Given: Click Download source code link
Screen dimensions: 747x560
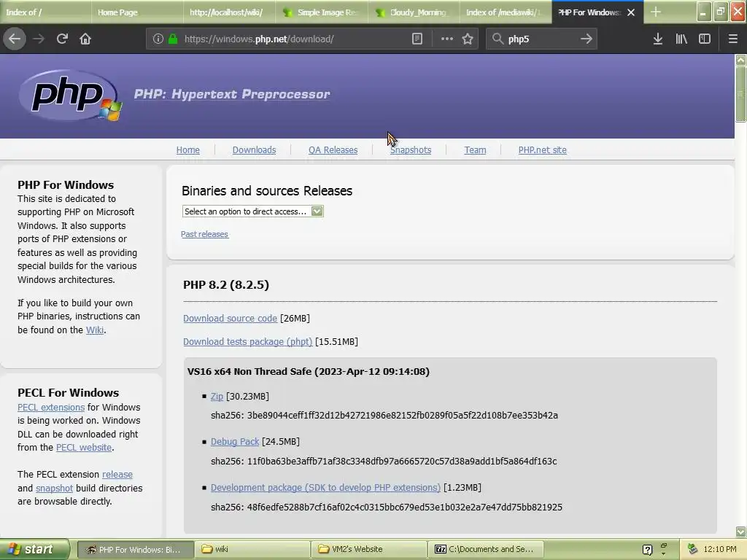Looking at the screenshot, I should coord(230,318).
